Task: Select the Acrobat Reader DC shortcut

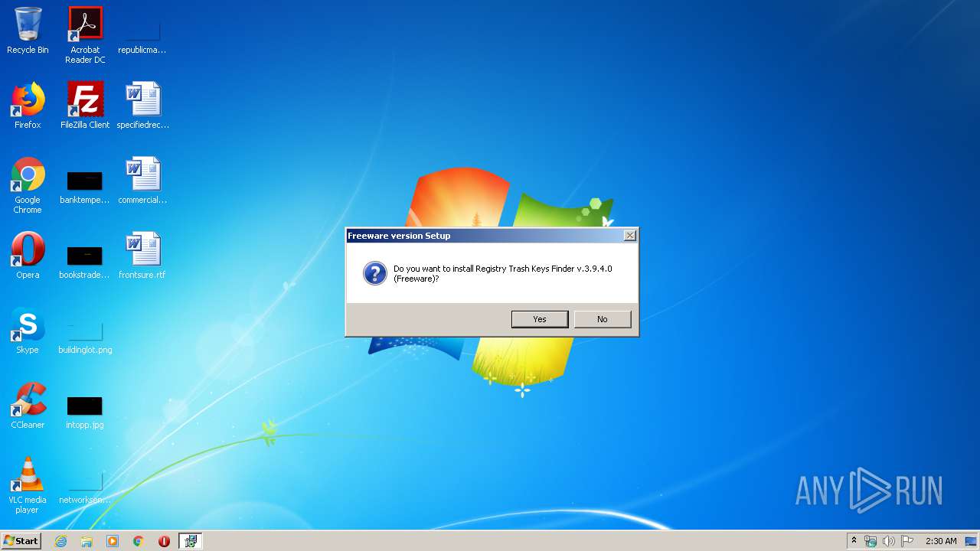Action: coord(85,35)
